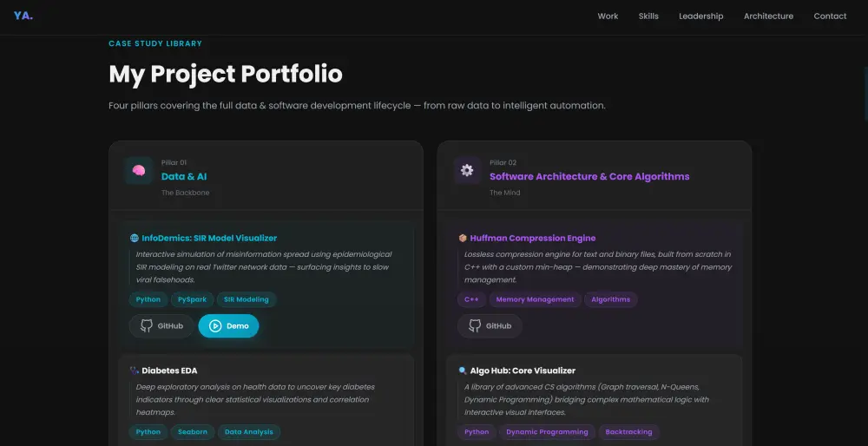Click the gear icon for Software Architecture
The width and height of the screenshot is (868, 446).
tap(467, 171)
